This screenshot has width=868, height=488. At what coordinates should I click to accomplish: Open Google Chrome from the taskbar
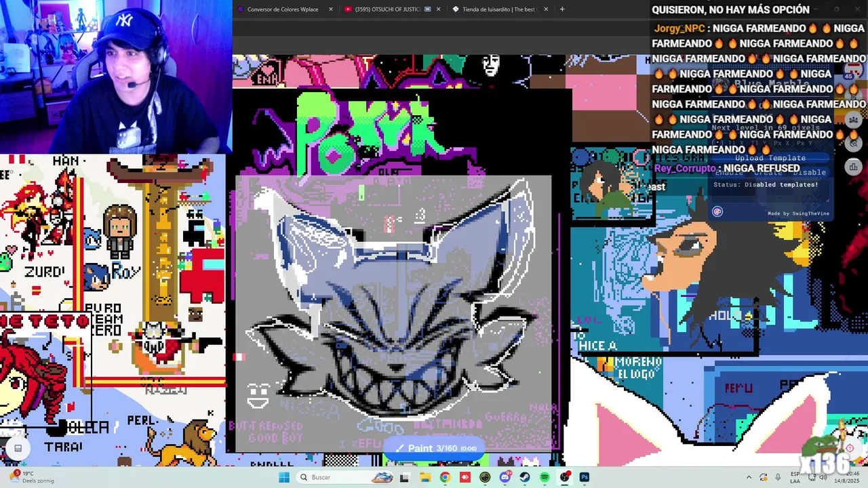point(445,477)
